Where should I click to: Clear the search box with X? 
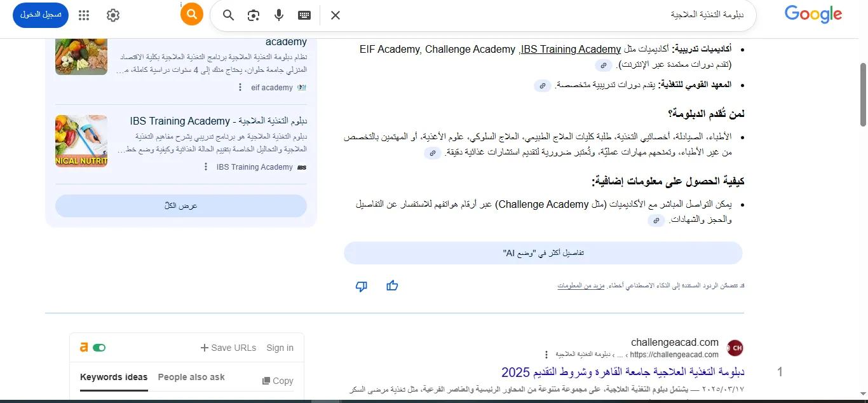(336, 15)
